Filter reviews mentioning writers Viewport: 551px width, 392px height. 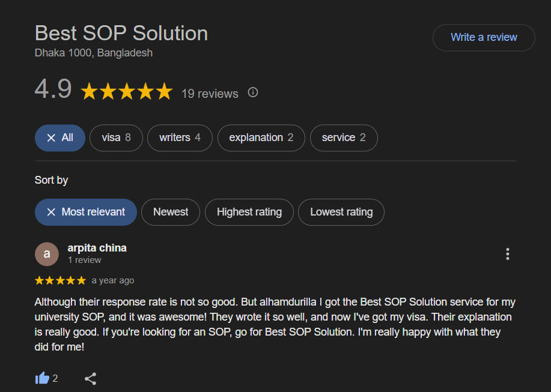(180, 138)
